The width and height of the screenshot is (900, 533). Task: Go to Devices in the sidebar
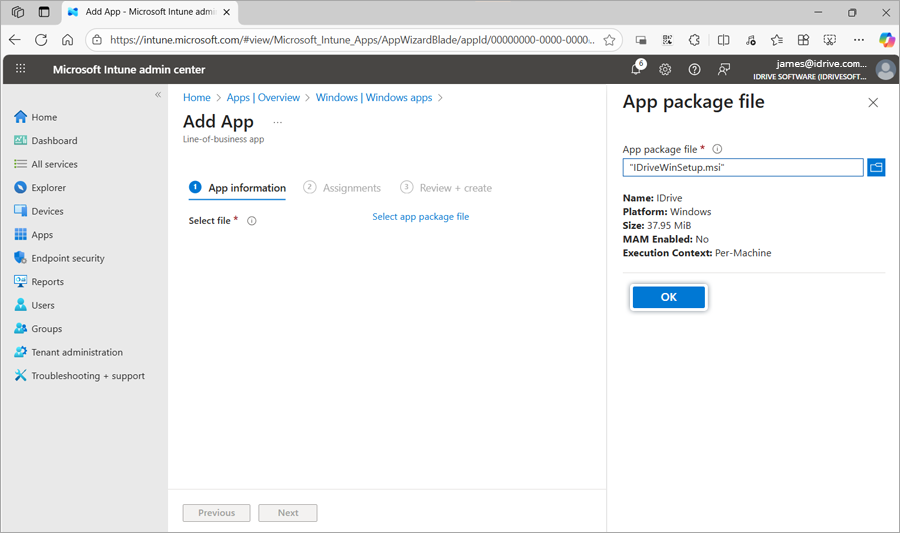tap(47, 211)
